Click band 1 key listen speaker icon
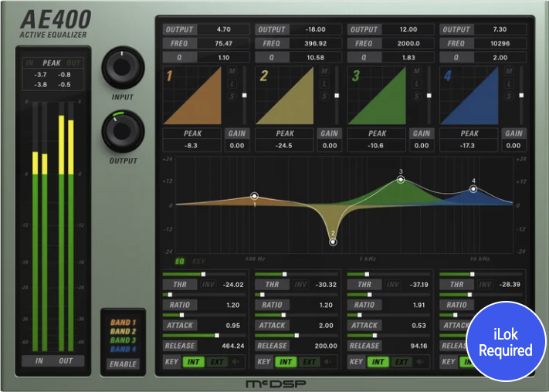Viewport: 549px width, 392px height. click(236, 362)
